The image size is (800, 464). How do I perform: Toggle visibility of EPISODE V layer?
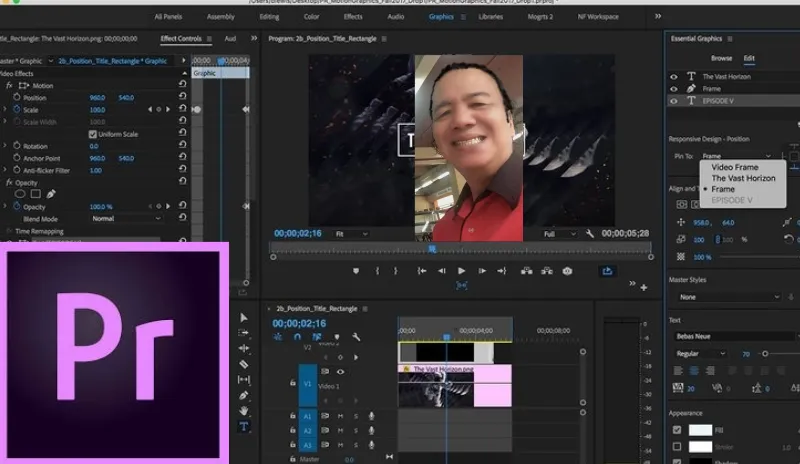(x=674, y=101)
